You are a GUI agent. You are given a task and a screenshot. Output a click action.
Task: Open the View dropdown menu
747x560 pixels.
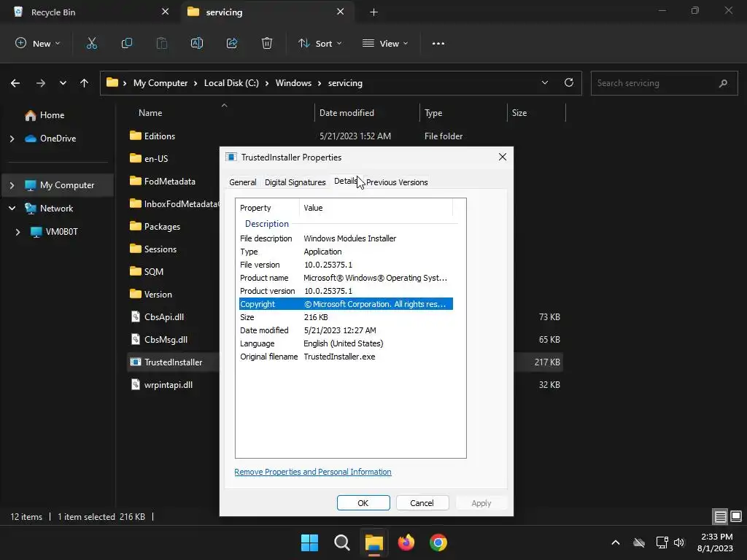click(385, 43)
